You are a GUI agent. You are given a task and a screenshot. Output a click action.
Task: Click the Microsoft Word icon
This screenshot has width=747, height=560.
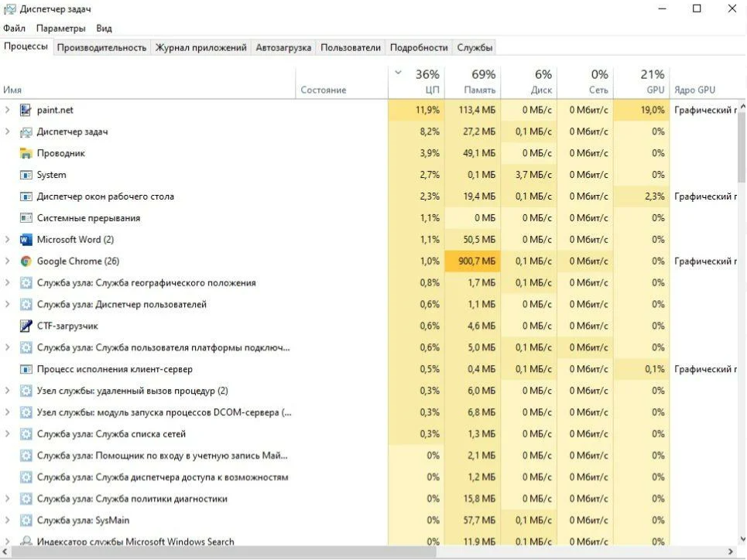26,240
